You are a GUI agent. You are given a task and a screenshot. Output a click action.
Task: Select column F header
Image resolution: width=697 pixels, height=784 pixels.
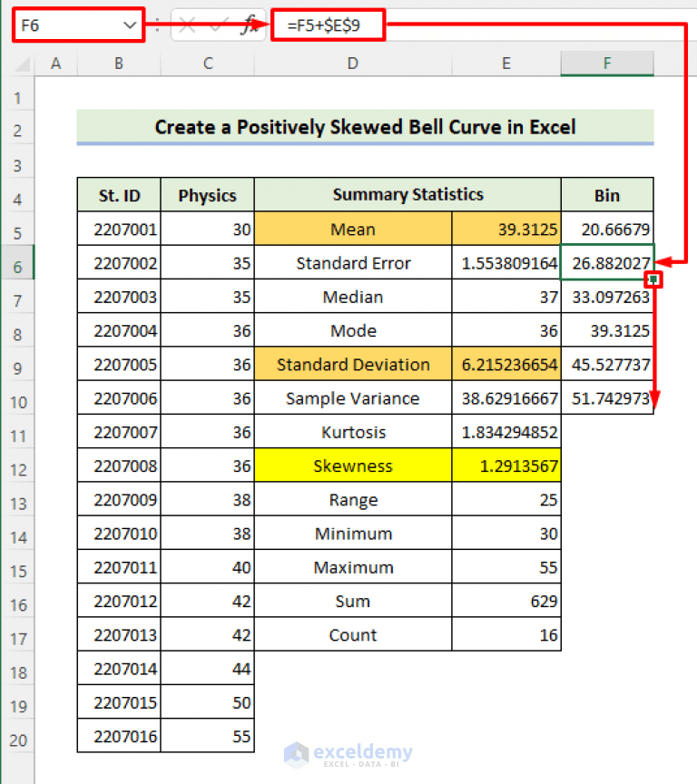[x=607, y=64]
